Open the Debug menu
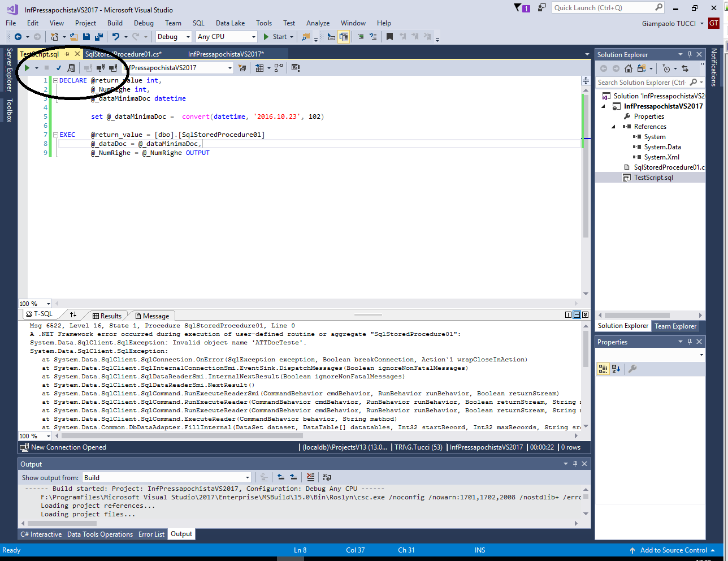The height and width of the screenshot is (561, 728). click(144, 23)
